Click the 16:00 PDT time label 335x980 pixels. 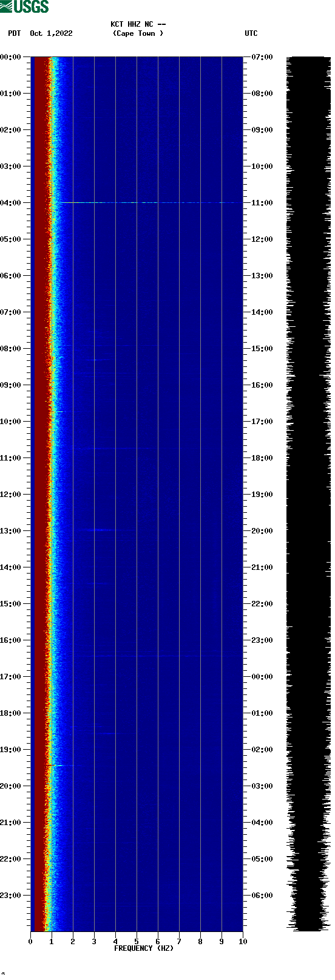(x=10, y=640)
